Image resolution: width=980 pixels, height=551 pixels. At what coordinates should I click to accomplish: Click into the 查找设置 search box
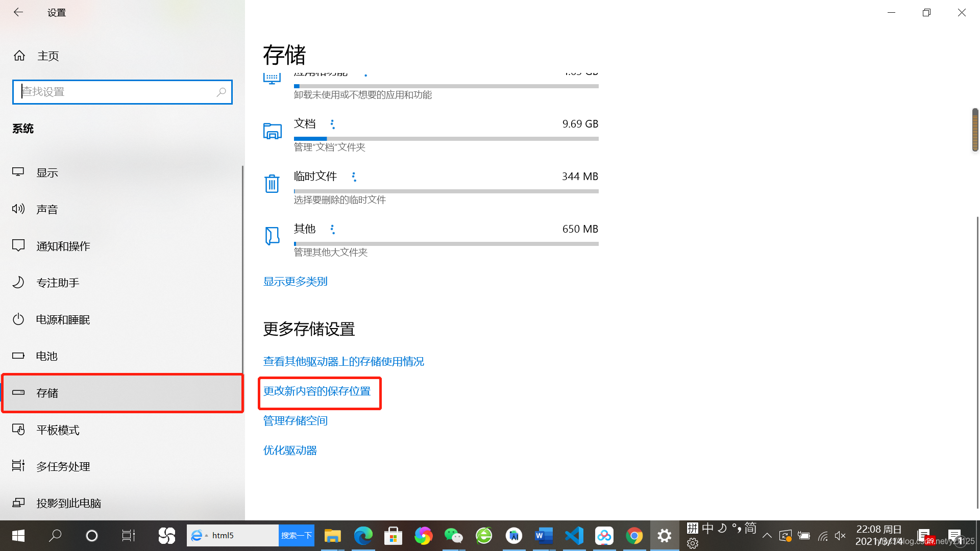(122, 92)
